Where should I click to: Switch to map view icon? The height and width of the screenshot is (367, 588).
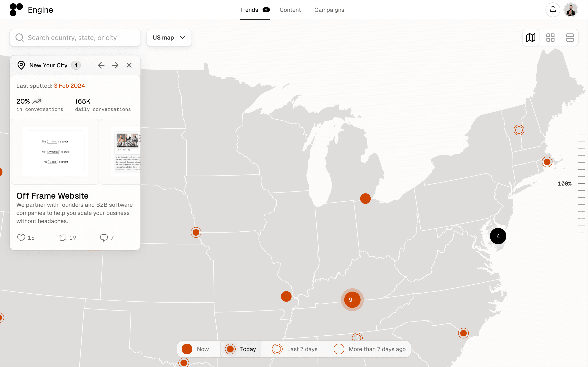pos(531,38)
